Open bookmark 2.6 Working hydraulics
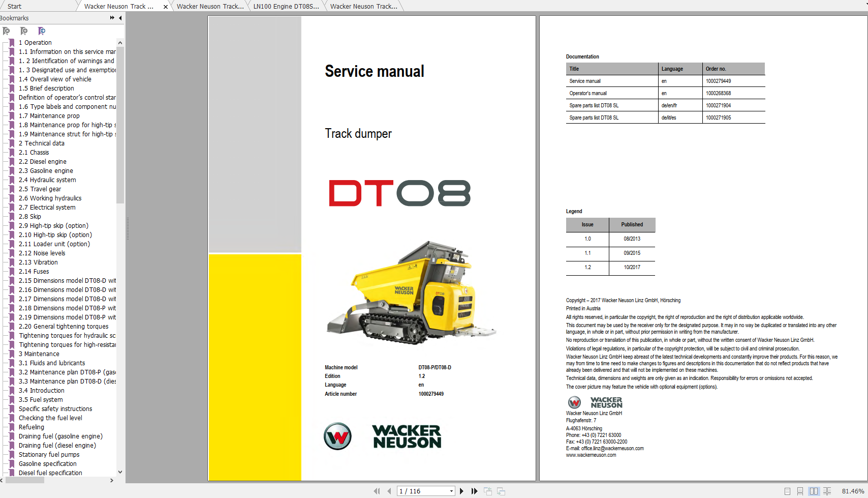The height and width of the screenshot is (498, 868). (x=50, y=198)
